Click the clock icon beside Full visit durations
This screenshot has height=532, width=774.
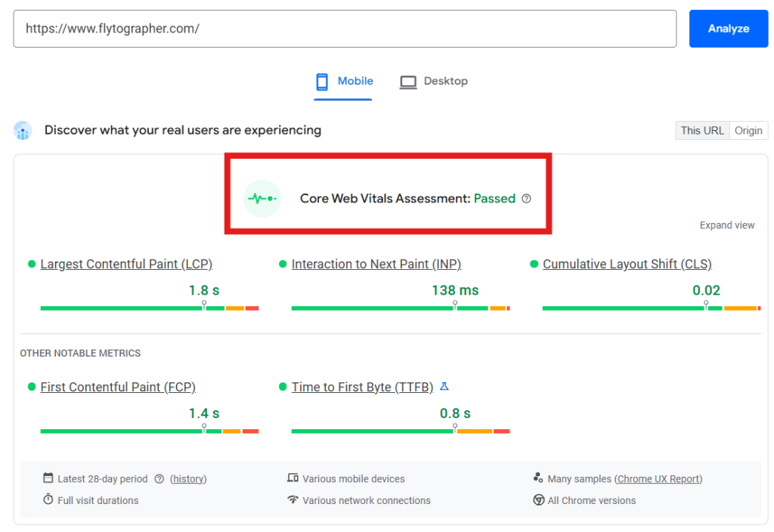(48, 500)
